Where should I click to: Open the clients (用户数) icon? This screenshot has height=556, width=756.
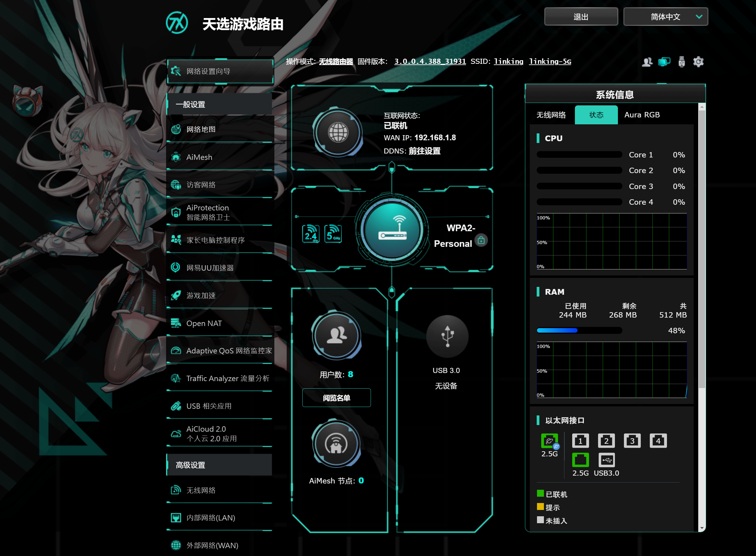[337, 335]
